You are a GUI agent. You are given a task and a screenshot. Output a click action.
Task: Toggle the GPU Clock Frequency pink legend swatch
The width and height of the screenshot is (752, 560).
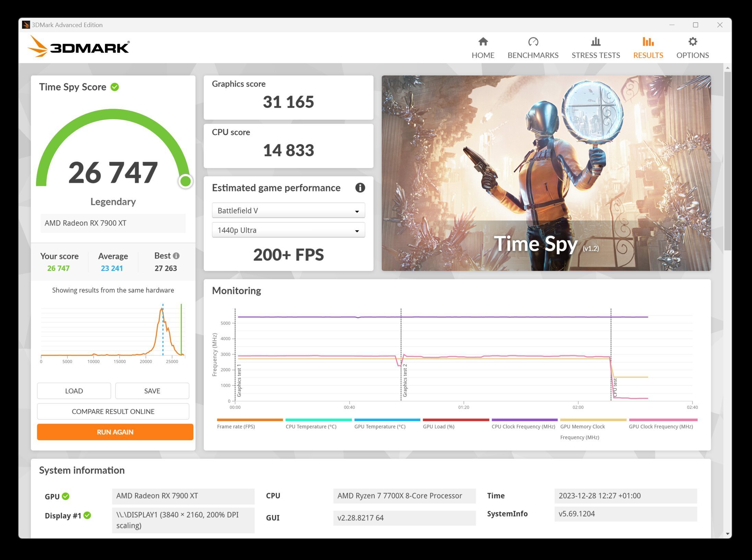pos(663,420)
